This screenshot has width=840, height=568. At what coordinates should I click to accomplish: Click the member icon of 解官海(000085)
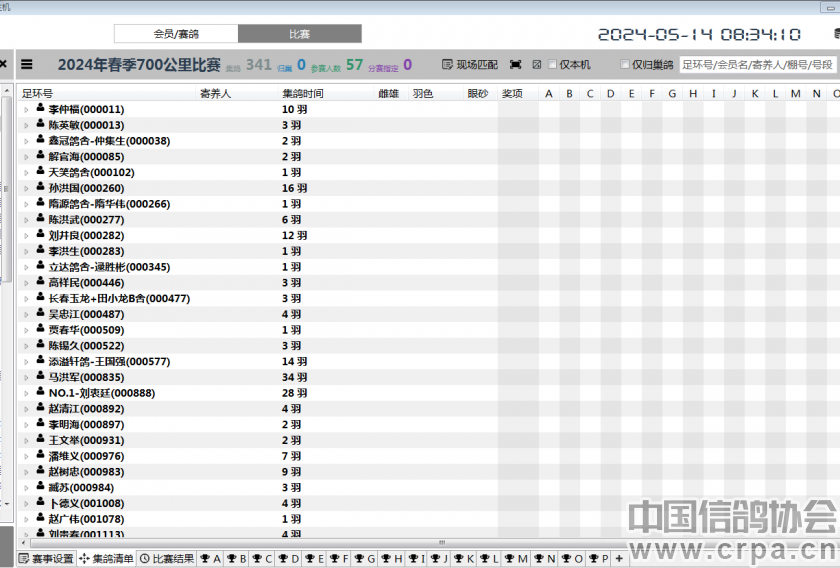click(x=40, y=155)
